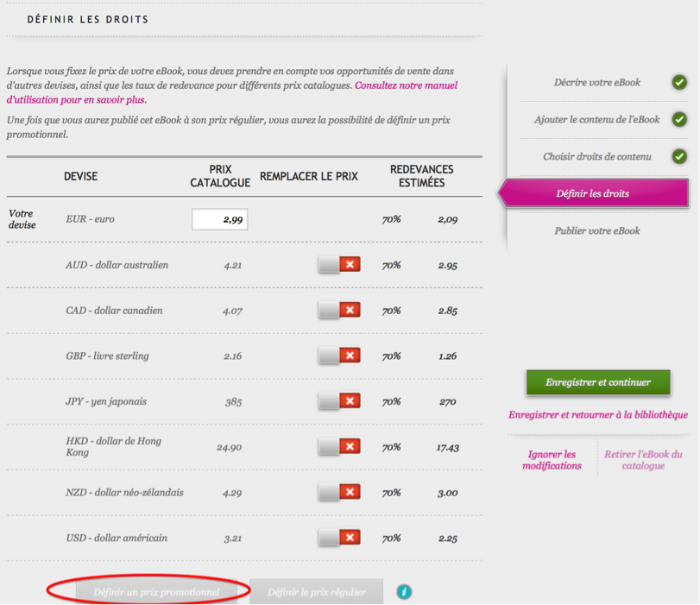The image size is (700, 605).
Task: Click green checkmark beside Décrire votre eBook
Action: point(679,82)
